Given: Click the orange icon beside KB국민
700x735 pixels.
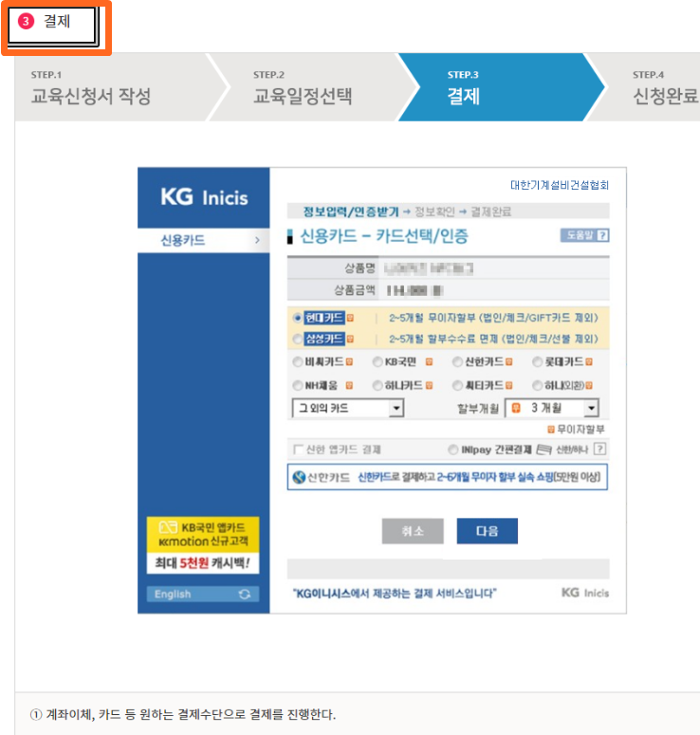Looking at the screenshot, I should [429, 362].
